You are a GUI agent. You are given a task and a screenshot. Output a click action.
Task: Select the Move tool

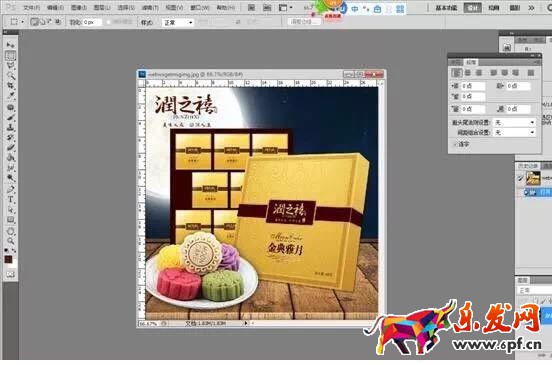[x=11, y=45]
